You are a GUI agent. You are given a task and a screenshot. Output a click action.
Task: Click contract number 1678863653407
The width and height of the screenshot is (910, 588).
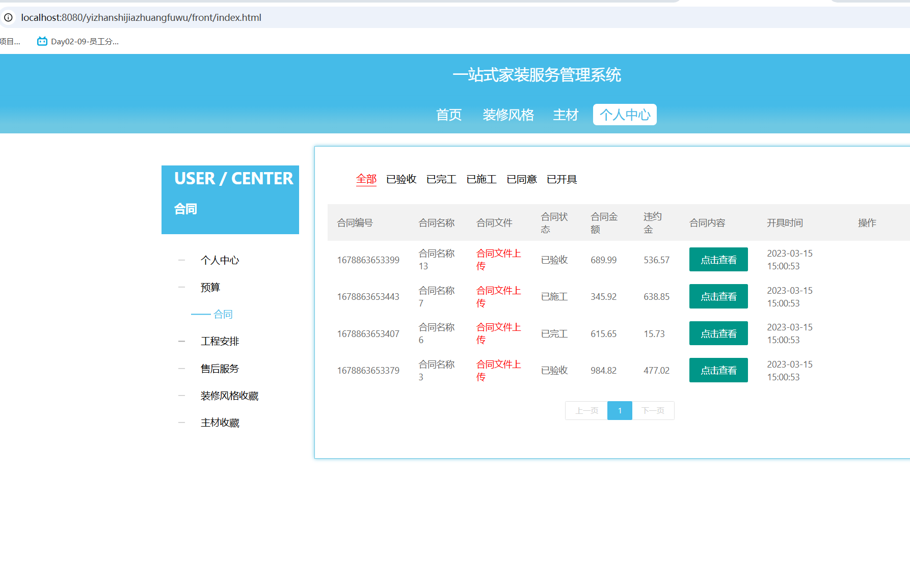click(368, 334)
